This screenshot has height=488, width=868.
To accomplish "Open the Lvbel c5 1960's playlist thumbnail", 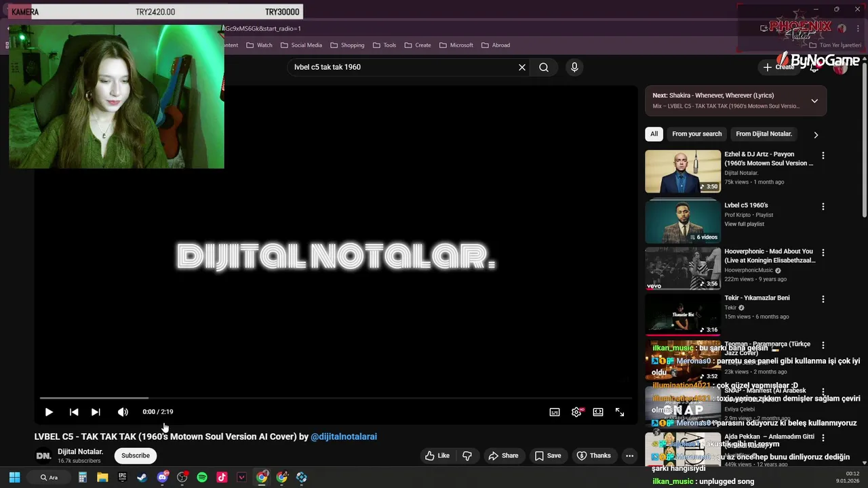I will (683, 222).
